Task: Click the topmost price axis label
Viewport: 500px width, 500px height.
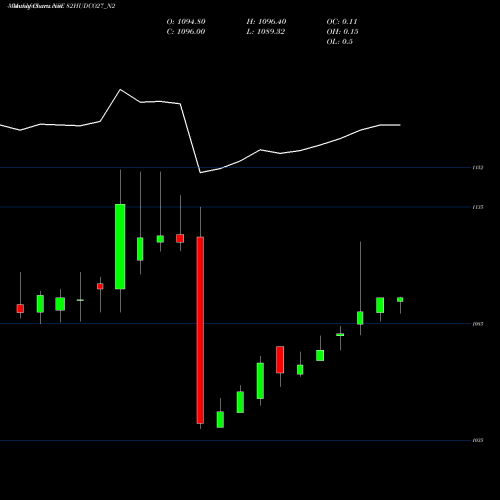Action: [x=478, y=168]
